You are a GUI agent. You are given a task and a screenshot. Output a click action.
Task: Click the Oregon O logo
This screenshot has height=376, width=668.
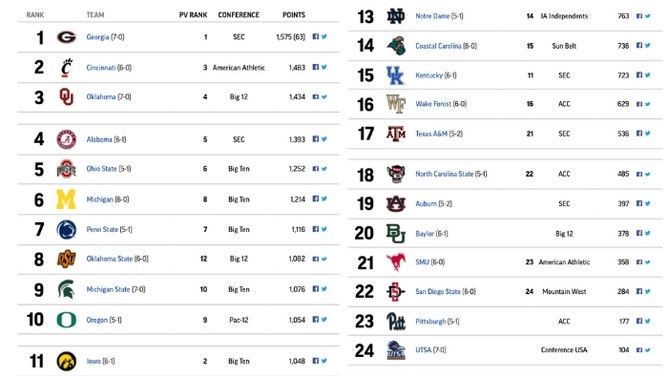[x=66, y=320]
